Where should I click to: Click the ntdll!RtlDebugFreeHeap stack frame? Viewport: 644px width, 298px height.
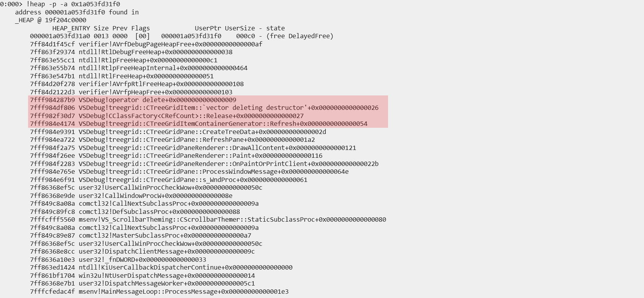(x=131, y=52)
